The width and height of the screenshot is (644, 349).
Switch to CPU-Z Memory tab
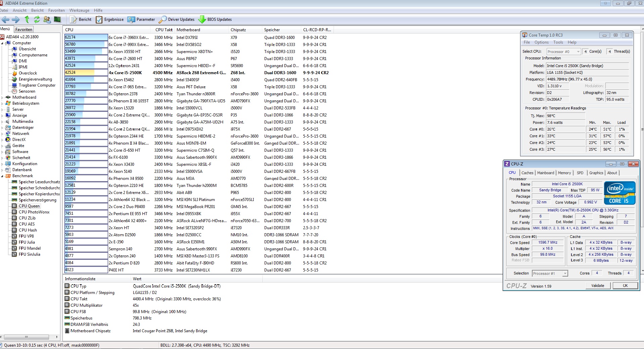(x=564, y=173)
